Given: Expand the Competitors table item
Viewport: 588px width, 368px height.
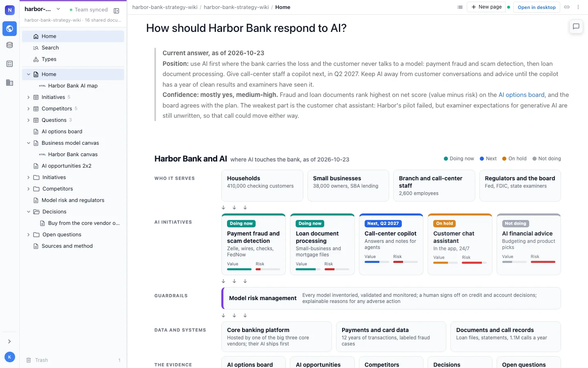Looking at the screenshot, I should [29, 109].
